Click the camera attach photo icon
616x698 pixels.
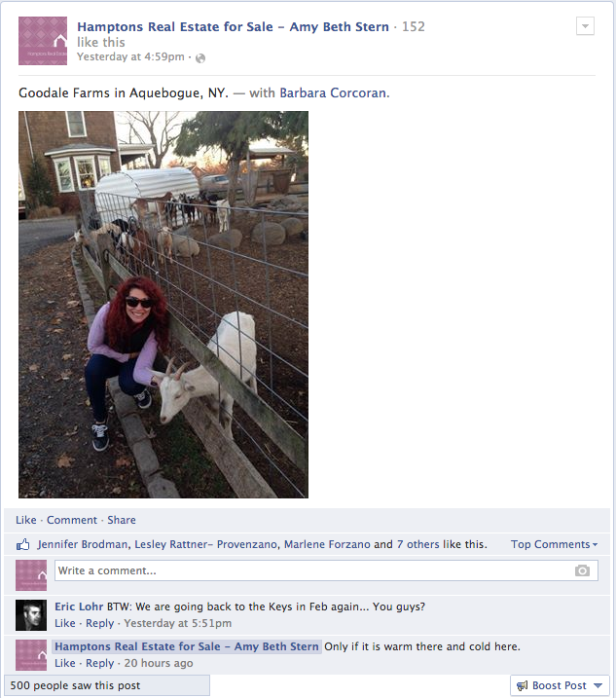click(x=582, y=570)
